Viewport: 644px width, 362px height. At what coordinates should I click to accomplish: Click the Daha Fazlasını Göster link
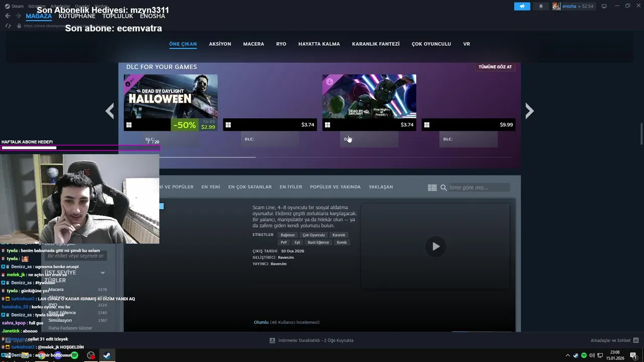(70, 328)
